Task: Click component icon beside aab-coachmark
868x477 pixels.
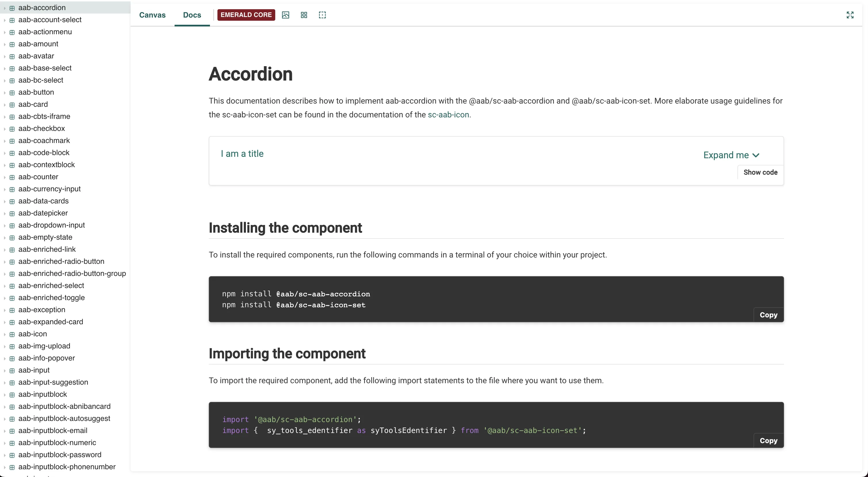Action: tap(12, 141)
